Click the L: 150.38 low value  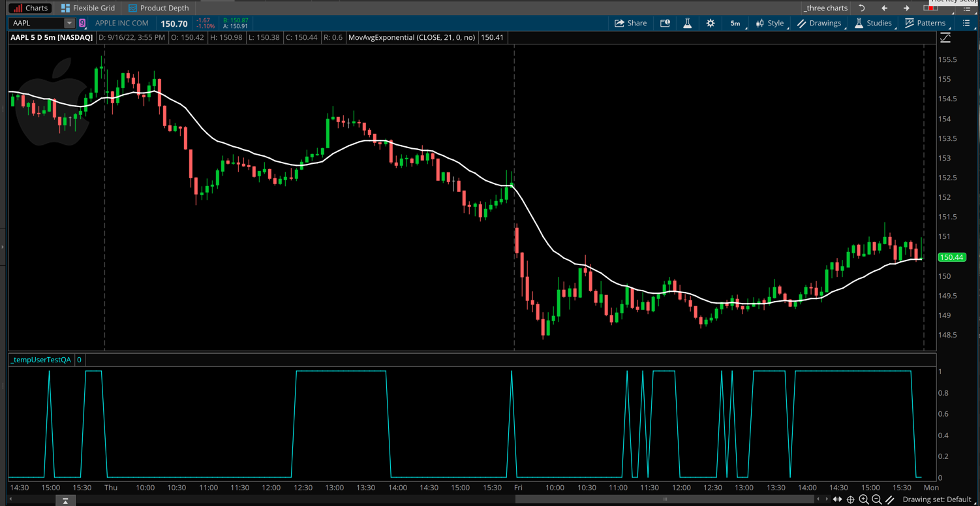click(x=264, y=37)
